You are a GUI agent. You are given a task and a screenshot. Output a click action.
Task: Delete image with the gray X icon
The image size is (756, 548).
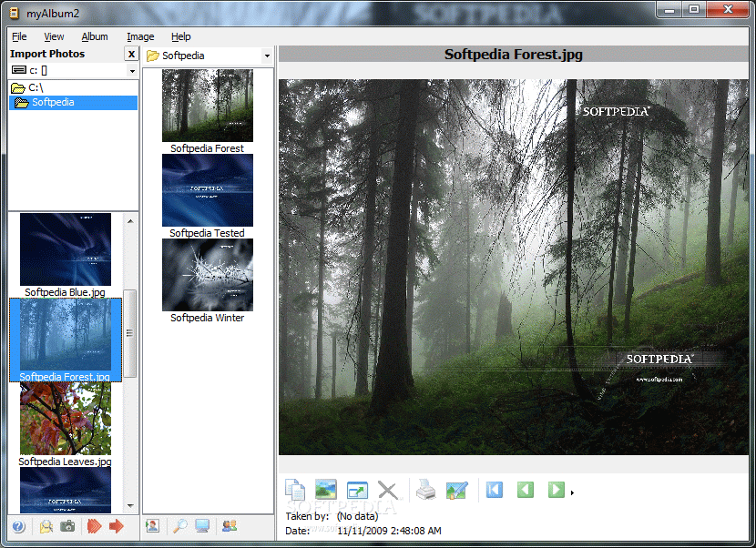point(388,491)
